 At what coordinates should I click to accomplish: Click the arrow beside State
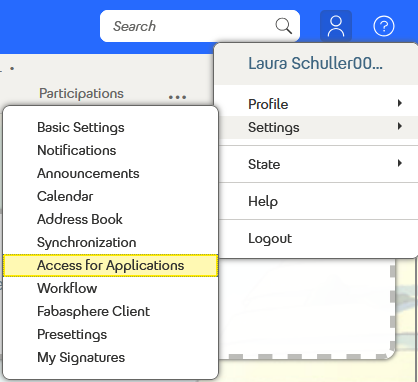(400, 163)
